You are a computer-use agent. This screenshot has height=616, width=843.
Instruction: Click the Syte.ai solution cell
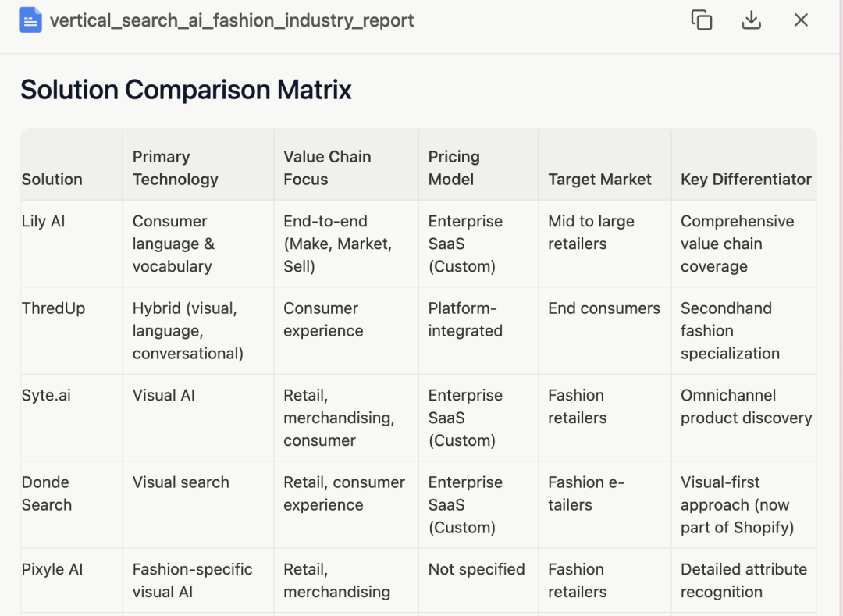click(x=46, y=395)
